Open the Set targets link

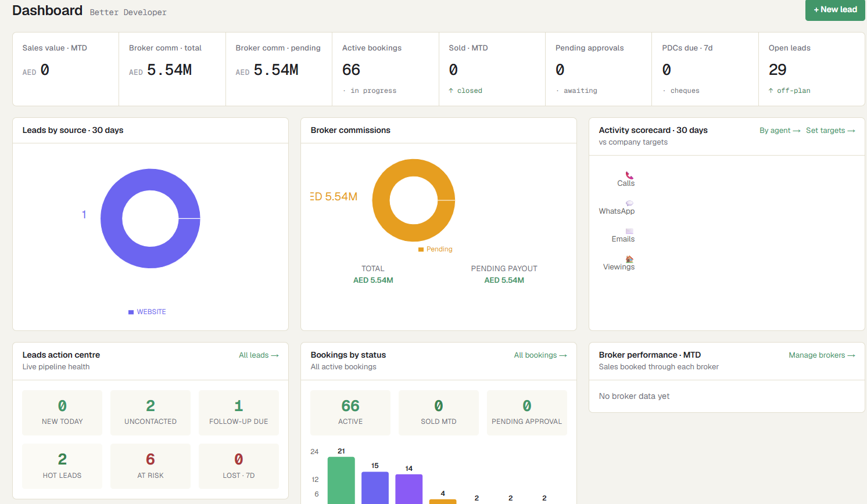830,131
